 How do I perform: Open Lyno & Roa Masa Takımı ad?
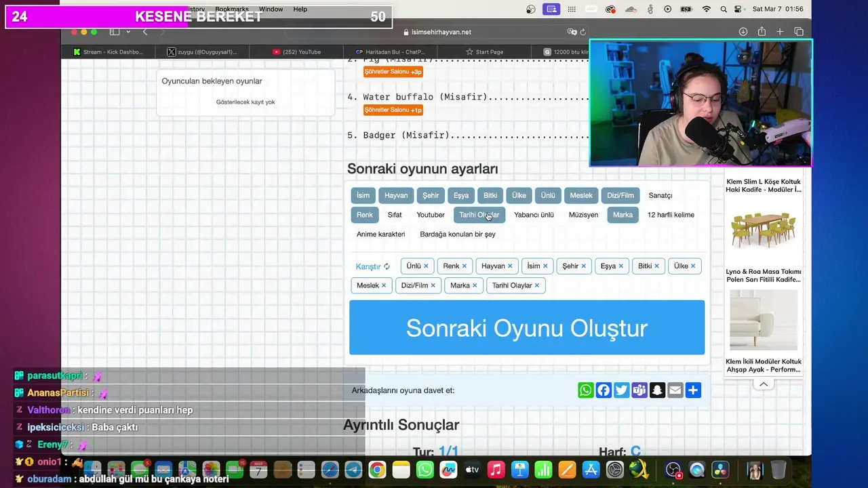tap(764, 275)
